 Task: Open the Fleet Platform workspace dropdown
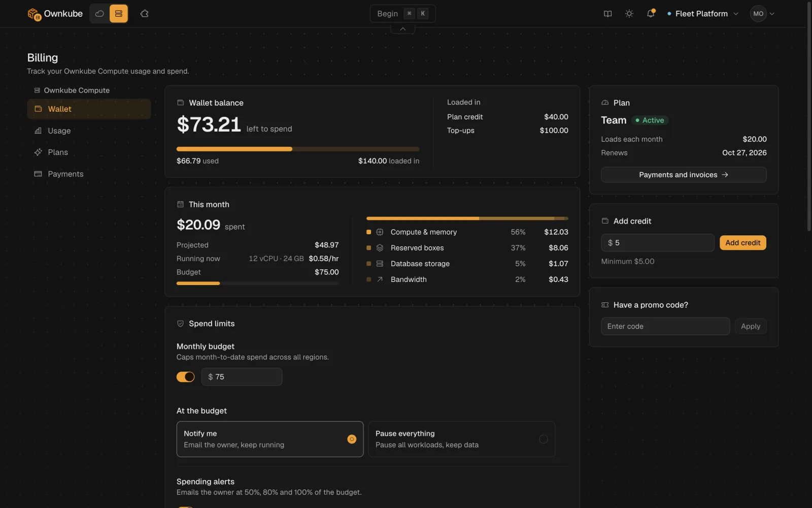pyautogui.click(x=703, y=14)
